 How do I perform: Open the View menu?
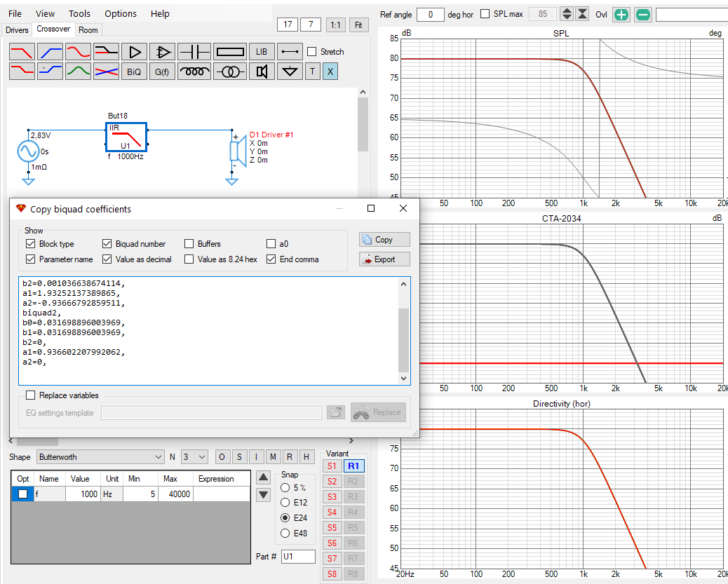pyautogui.click(x=45, y=13)
